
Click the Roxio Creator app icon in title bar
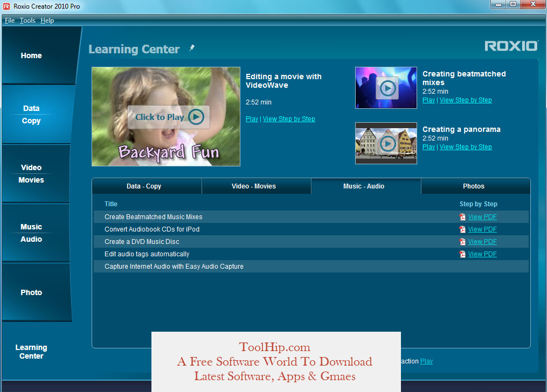(6, 6)
